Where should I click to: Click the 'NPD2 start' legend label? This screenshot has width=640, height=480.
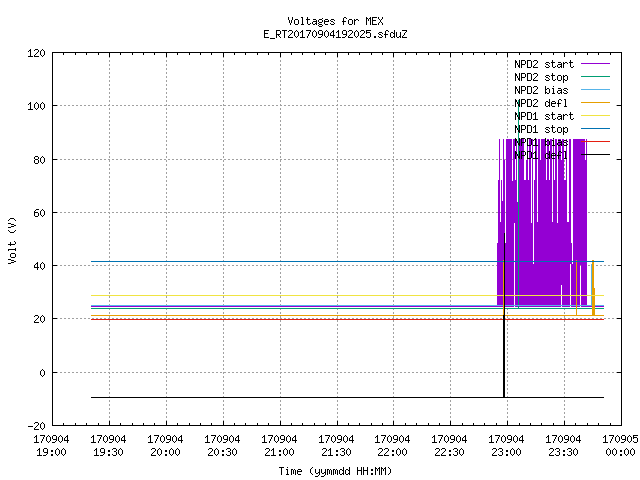point(544,64)
